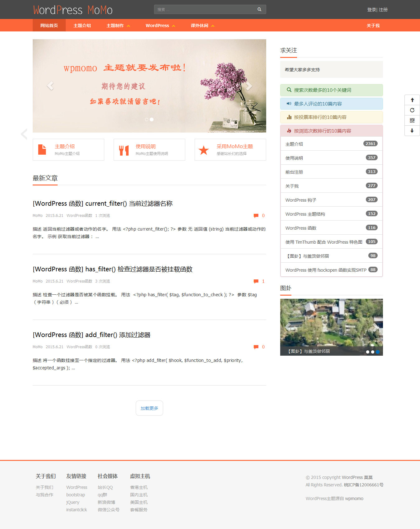Expand the 课外休闲 dropdown menu

(x=203, y=26)
